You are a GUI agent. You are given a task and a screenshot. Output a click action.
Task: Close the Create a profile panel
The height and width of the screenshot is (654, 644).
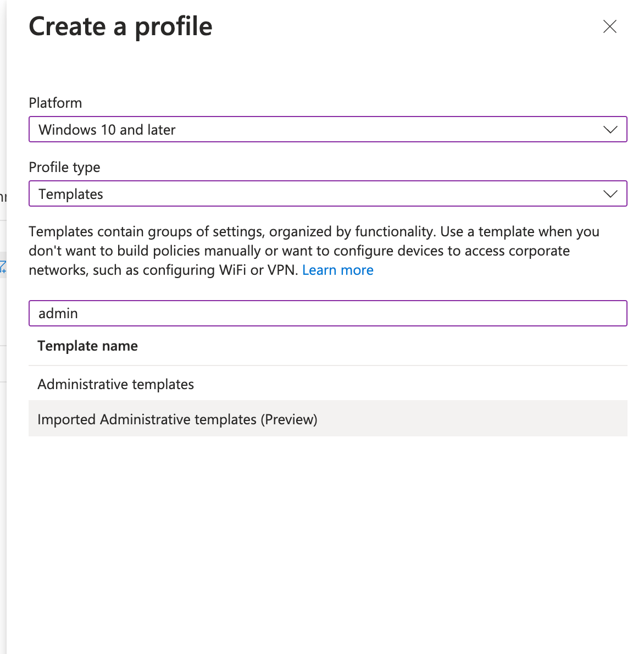point(609,26)
